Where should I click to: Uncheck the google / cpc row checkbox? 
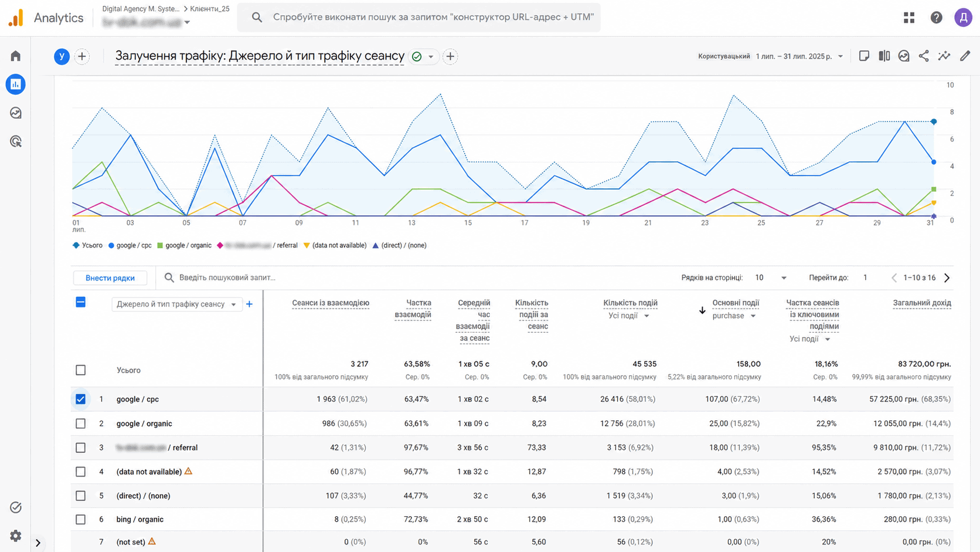pyautogui.click(x=81, y=399)
